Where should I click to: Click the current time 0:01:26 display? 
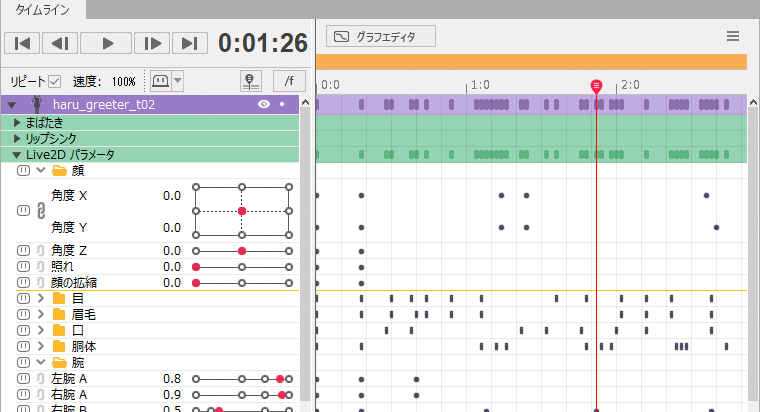pos(263,43)
